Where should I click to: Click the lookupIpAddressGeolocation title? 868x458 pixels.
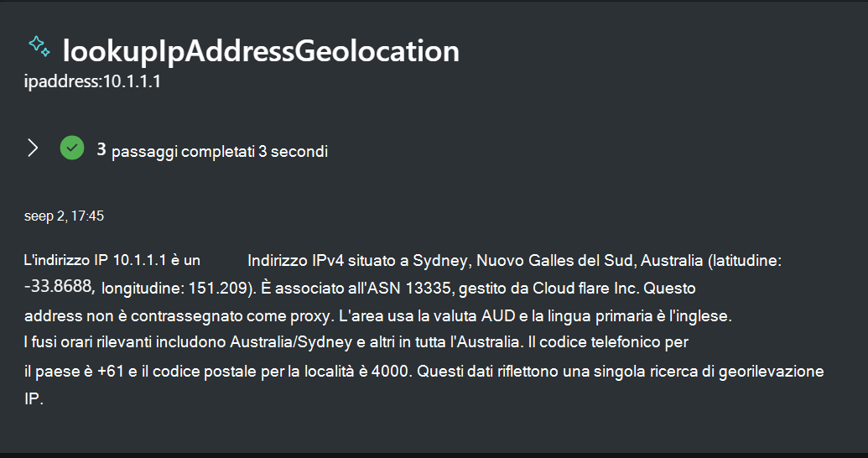(261, 51)
